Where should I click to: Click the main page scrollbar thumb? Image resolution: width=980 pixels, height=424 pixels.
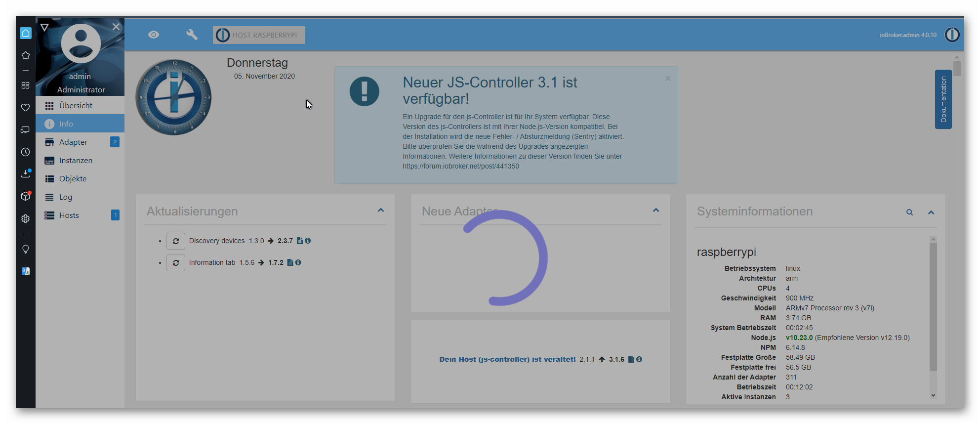click(x=957, y=68)
